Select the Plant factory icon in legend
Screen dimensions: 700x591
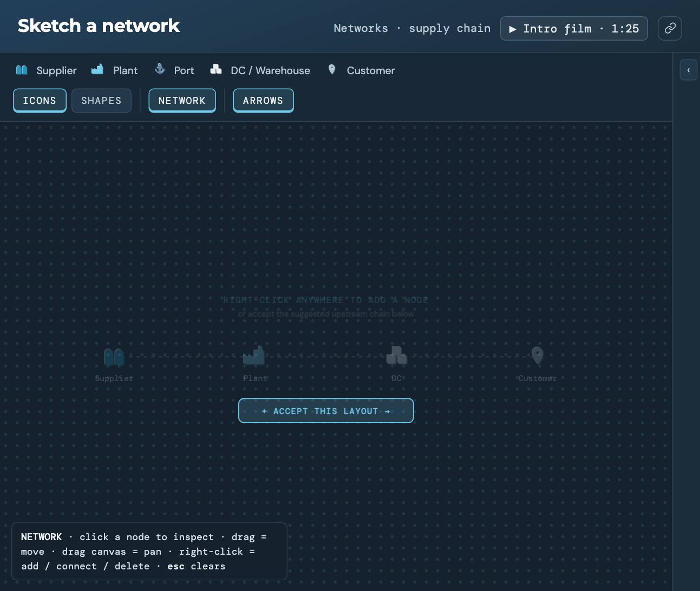97,69
